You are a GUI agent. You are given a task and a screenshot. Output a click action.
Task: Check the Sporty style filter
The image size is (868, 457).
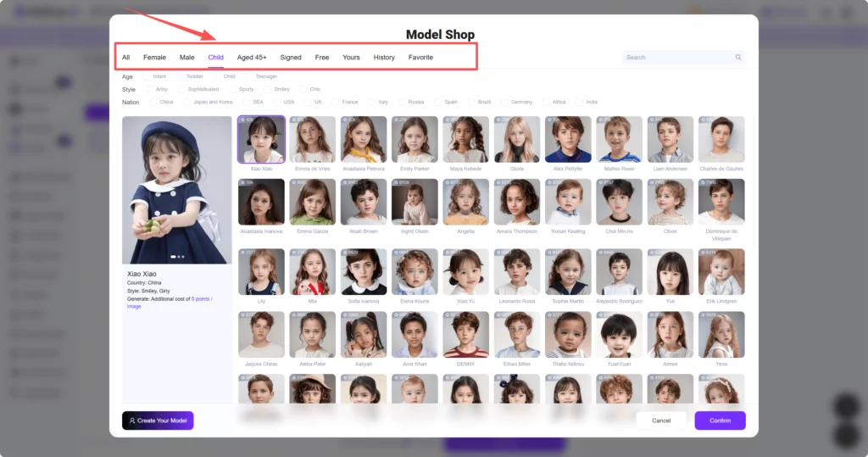232,89
